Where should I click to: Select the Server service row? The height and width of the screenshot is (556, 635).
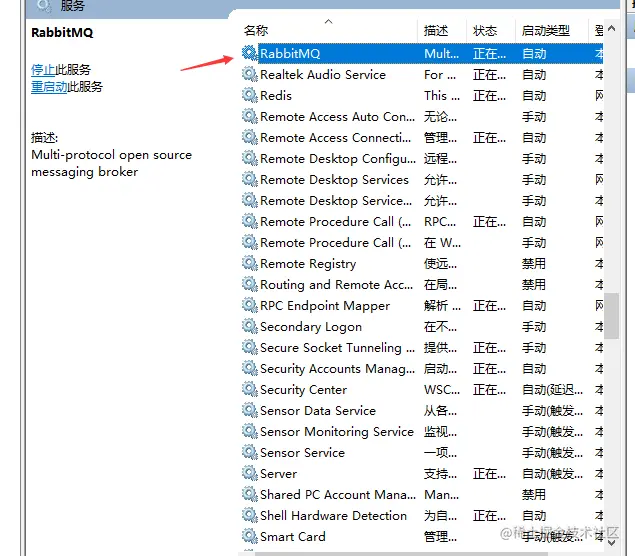coord(422,474)
